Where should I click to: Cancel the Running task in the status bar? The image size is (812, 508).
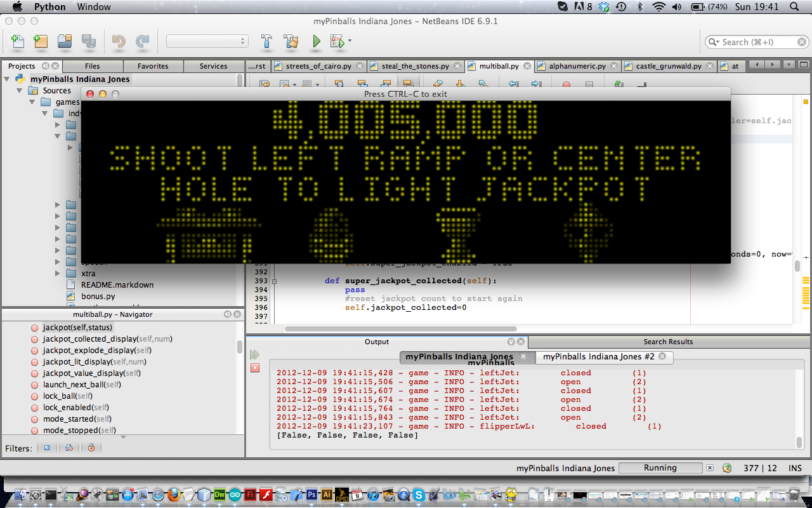click(x=709, y=468)
